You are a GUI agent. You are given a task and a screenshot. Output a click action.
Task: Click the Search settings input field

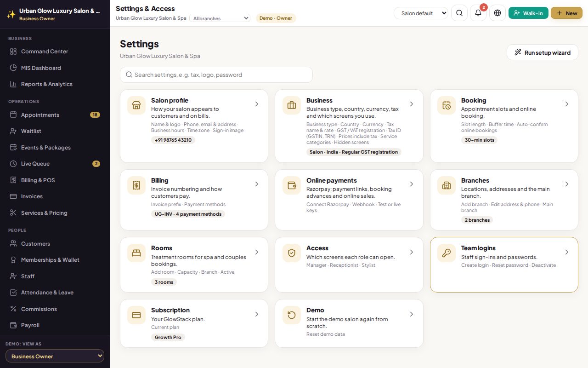[216, 75]
